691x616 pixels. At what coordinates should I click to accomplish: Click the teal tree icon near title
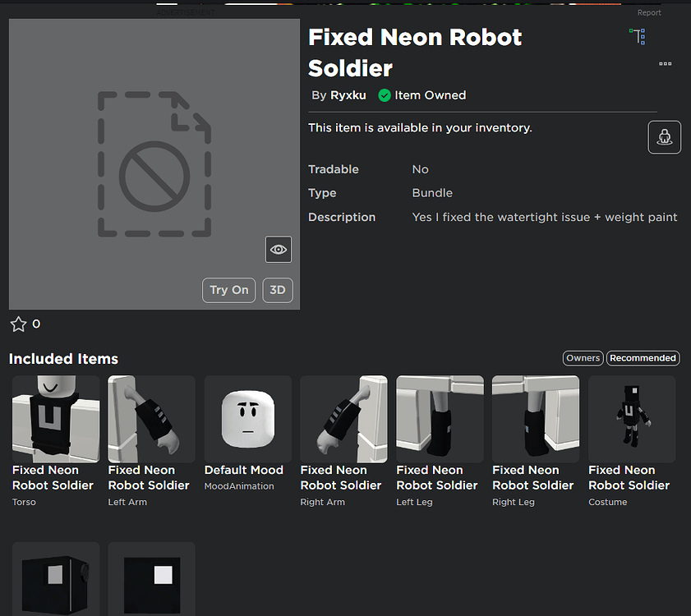tap(638, 36)
